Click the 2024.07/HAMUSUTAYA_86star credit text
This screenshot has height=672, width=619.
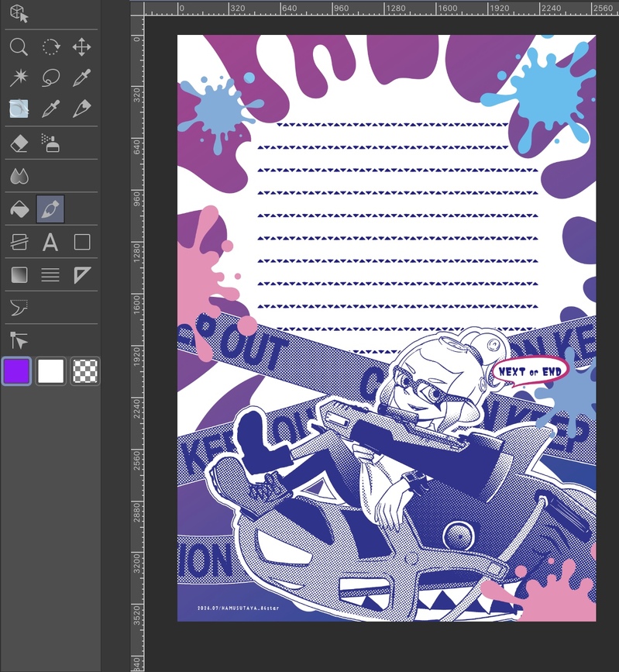238,608
